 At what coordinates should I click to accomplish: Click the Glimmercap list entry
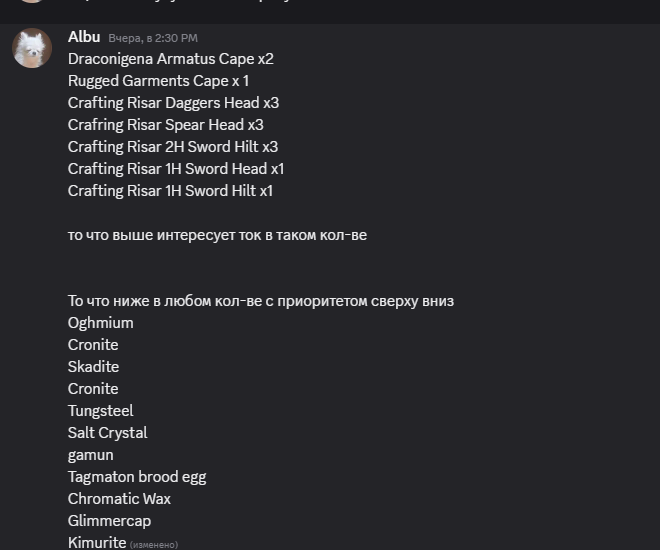click(108, 521)
